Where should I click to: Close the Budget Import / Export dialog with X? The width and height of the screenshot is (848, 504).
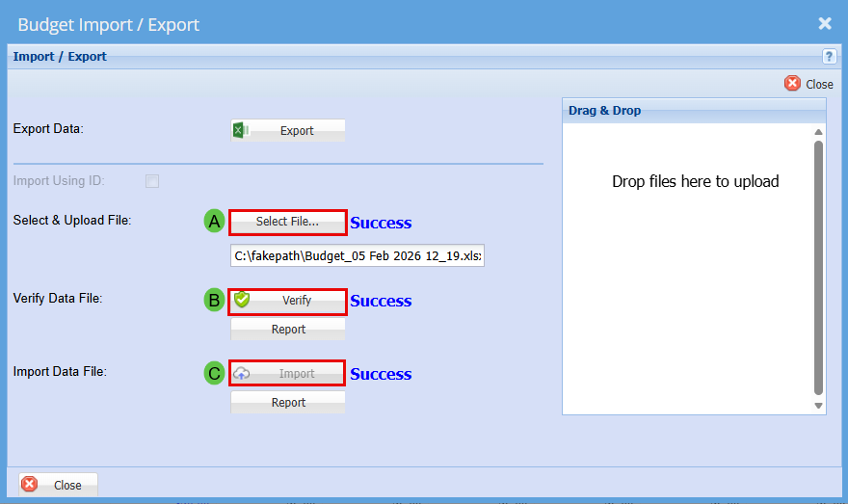pyautogui.click(x=825, y=23)
